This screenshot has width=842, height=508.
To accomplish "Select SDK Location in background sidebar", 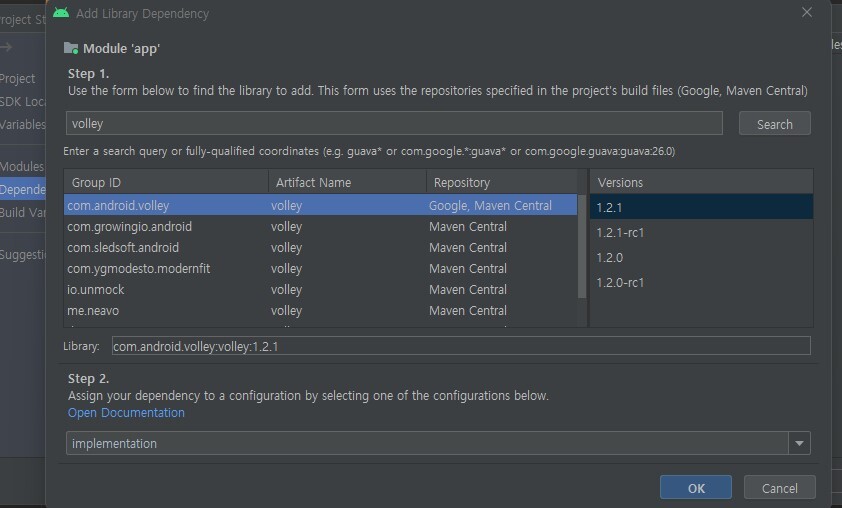I will pyautogui.click(x=23, y=101).
